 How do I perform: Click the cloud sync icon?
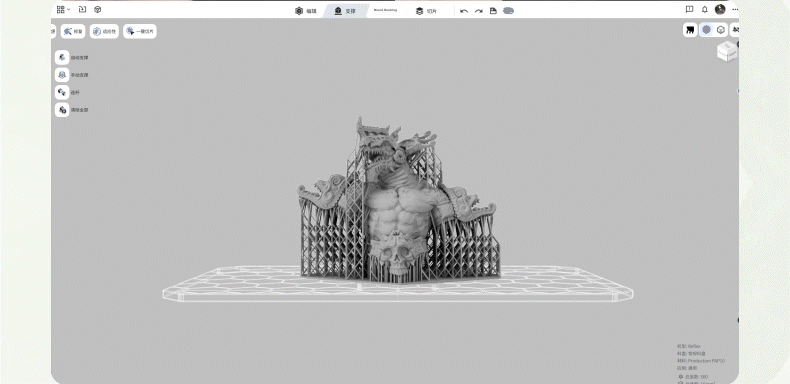click(x=508, y=11)
